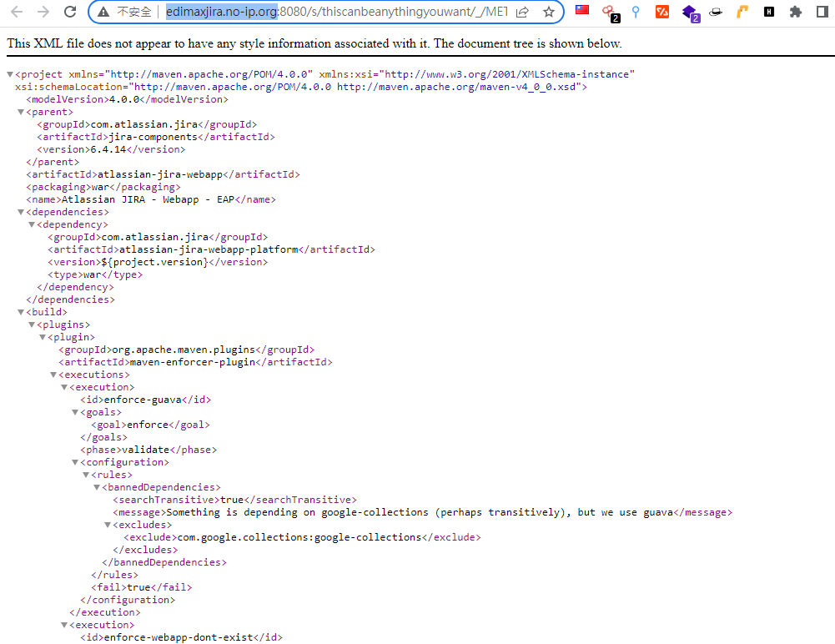Click the closing </parent> tag
Image resolution: width=835 pixels, height=644 pixels.
click(x=53, y=162)
